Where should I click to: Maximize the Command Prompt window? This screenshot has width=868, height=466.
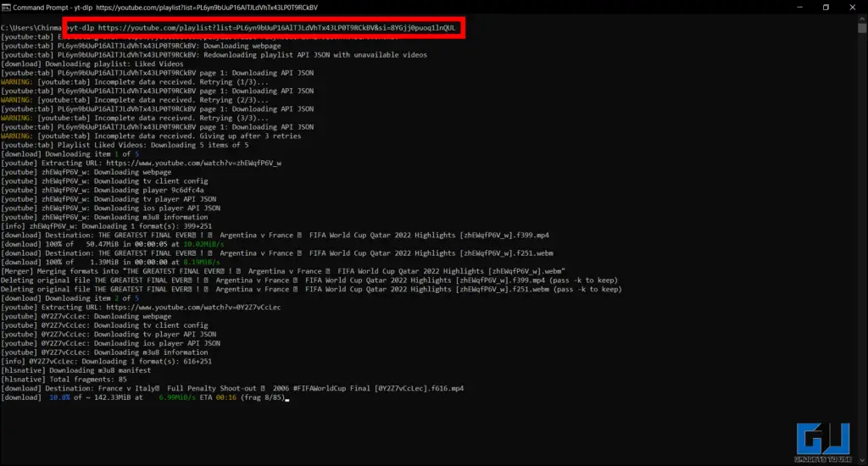pos(826,7)
